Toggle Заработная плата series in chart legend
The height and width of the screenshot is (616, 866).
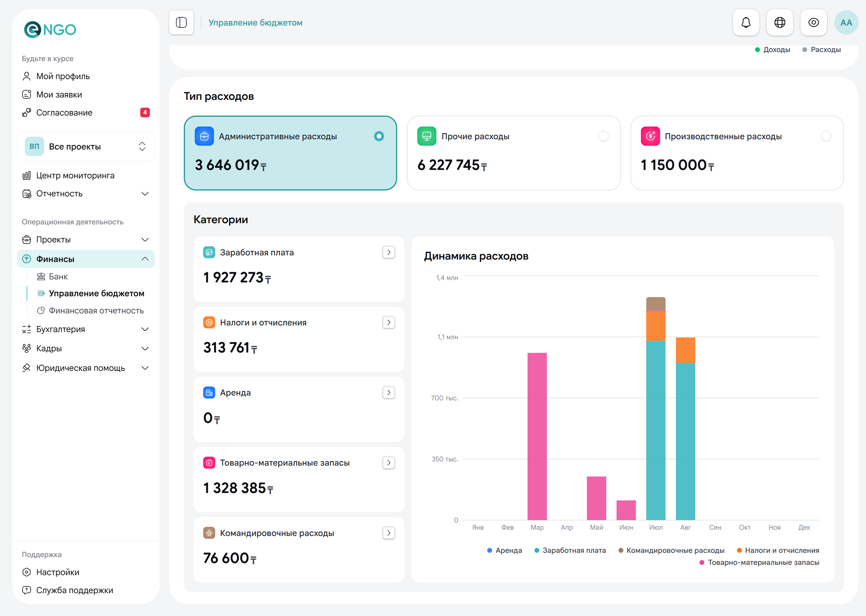pyautogui.click(x=570, y=550)
